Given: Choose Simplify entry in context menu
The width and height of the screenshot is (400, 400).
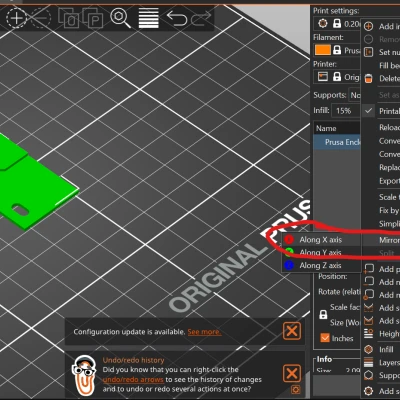Looking at the screenshot, I should 381,224.
